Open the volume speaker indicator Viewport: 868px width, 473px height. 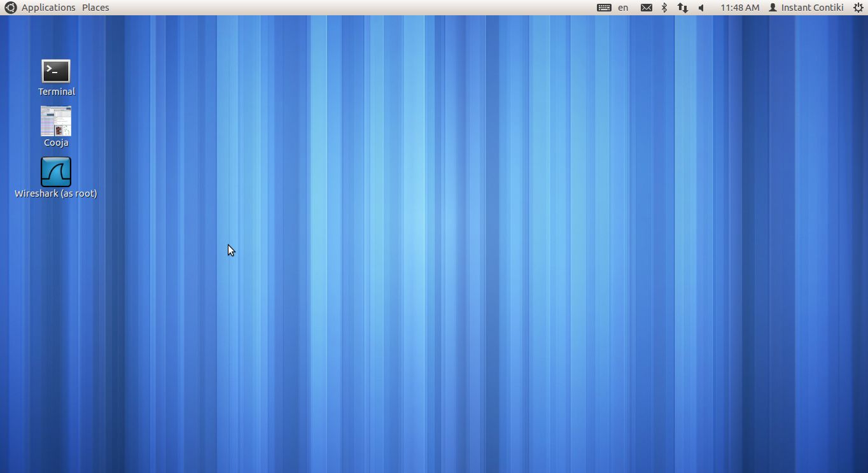pos(701,8)
